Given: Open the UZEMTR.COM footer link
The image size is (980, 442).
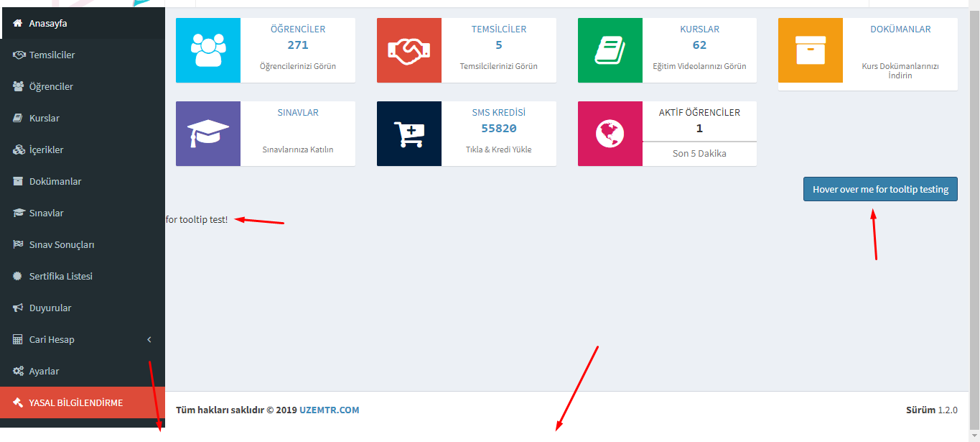Looking at the screenshot, I should 328,410.
